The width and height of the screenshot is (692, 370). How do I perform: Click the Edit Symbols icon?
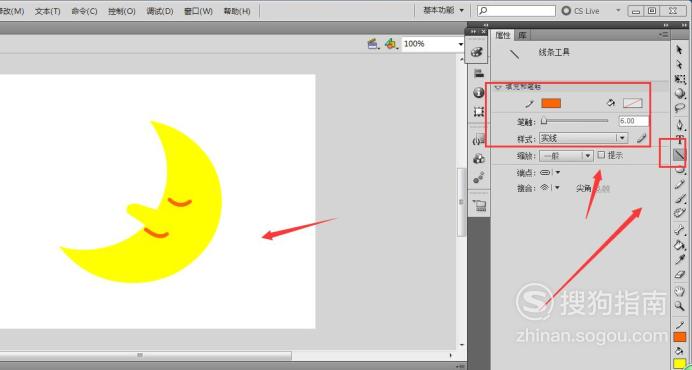(x=391, y=44)
